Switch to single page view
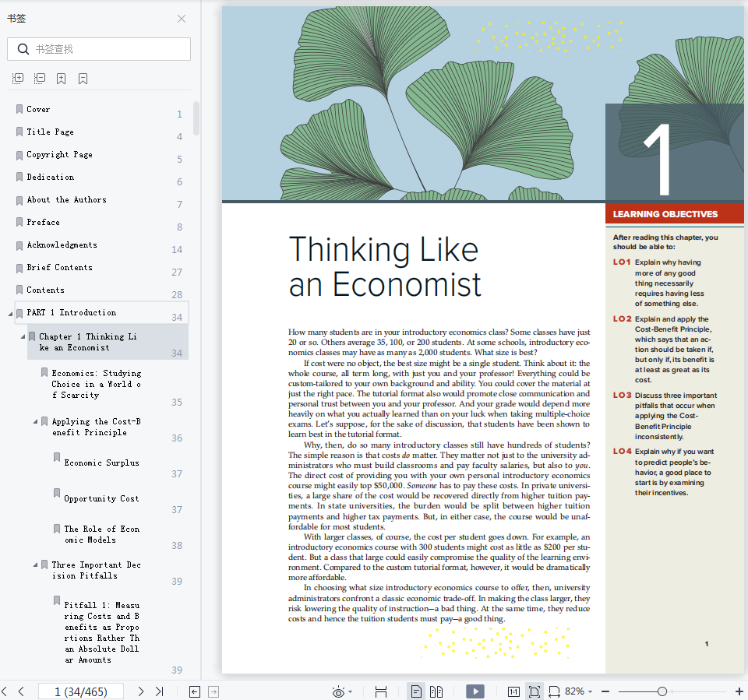748x700 pixels. pyautogui.click(x=416, y=691)
